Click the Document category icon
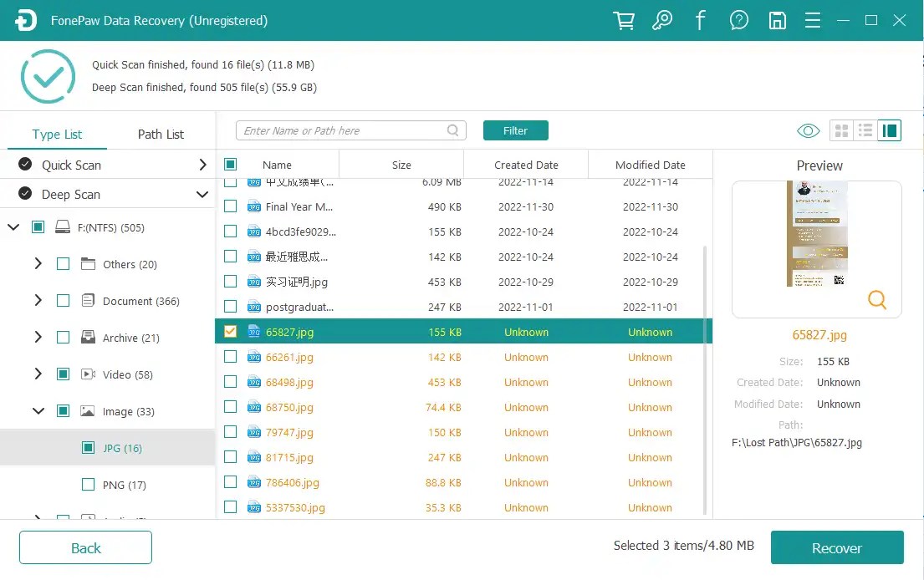The width and height of the screenshot is (924, 580). (x=88, y=300)
